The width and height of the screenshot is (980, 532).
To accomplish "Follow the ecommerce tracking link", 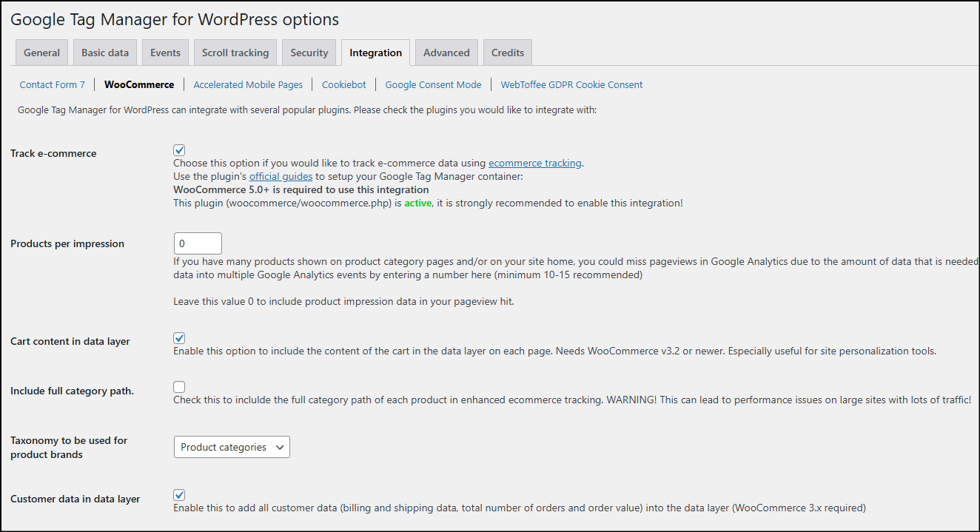I will (x=534, y=163).
